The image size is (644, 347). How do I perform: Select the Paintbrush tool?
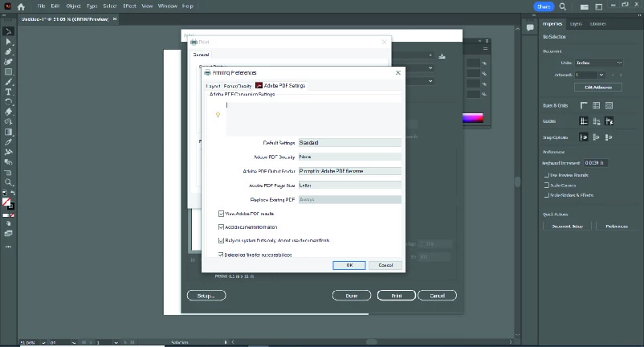8,82
